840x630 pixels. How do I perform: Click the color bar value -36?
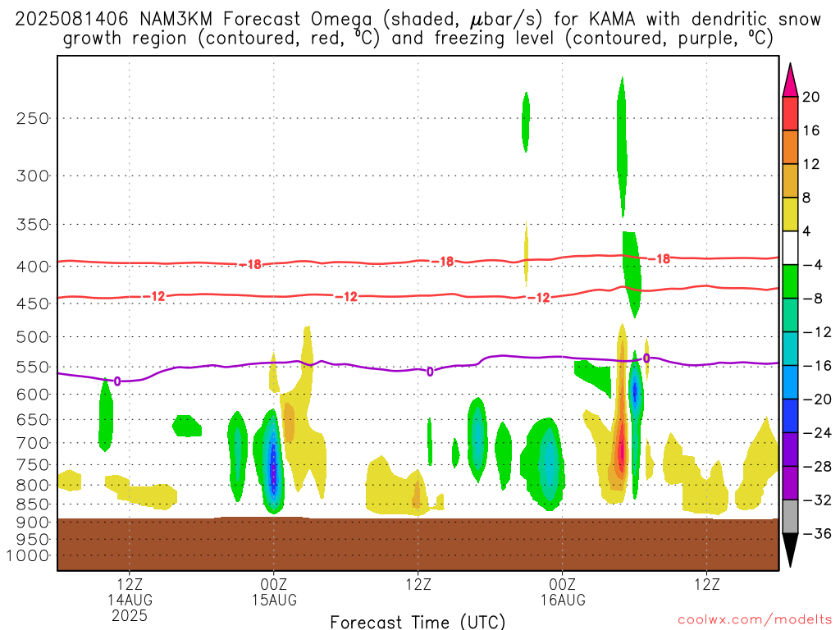[x=817, y=533]
